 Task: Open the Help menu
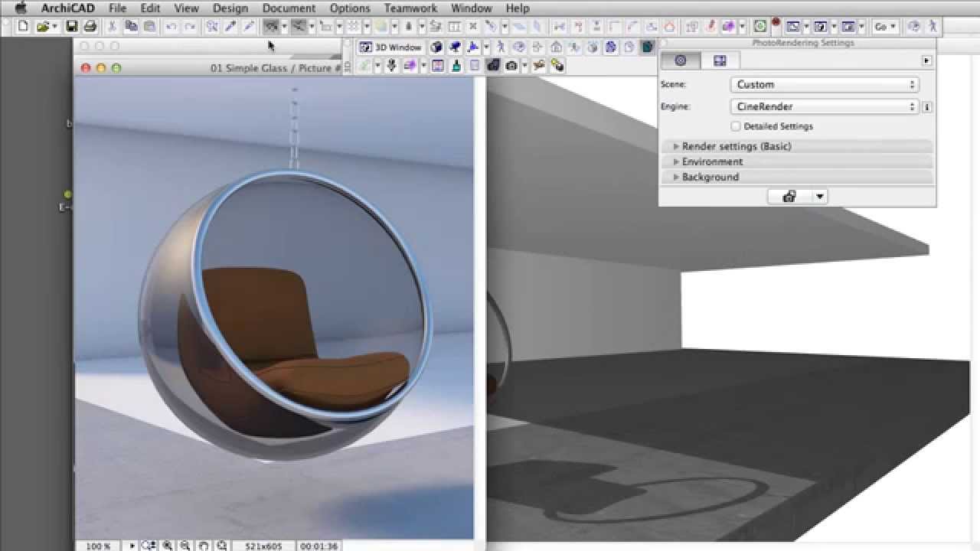[518, 8]
